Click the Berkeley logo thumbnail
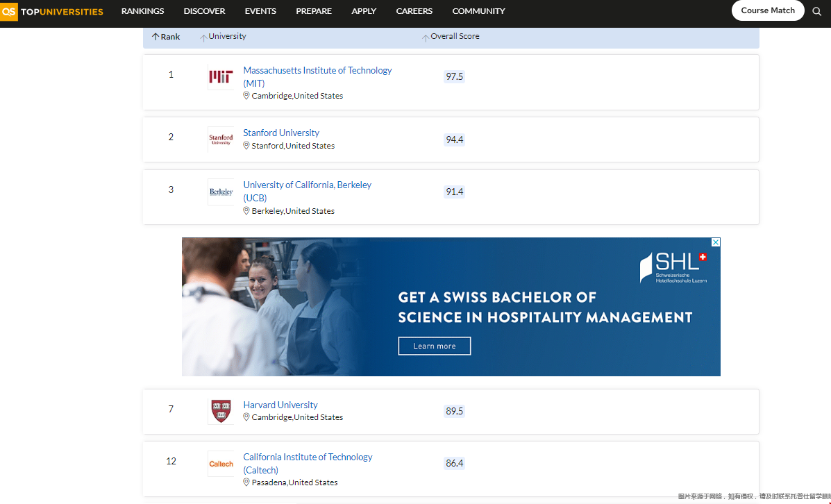831x504 pixels. [221, 192]
